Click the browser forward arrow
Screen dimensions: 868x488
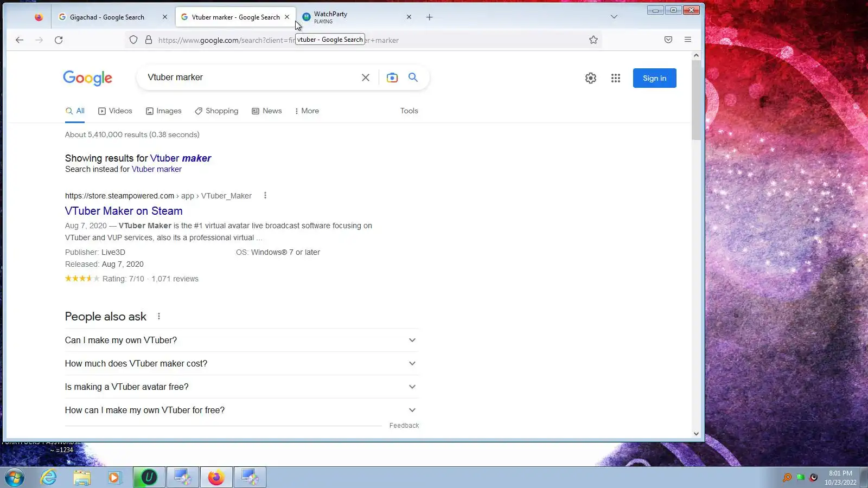click(39, 40)
